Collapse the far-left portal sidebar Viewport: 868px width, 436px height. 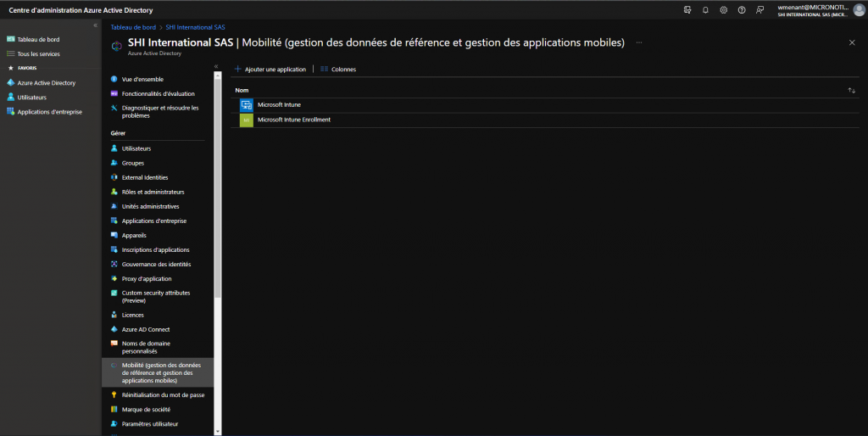point(95,25)
